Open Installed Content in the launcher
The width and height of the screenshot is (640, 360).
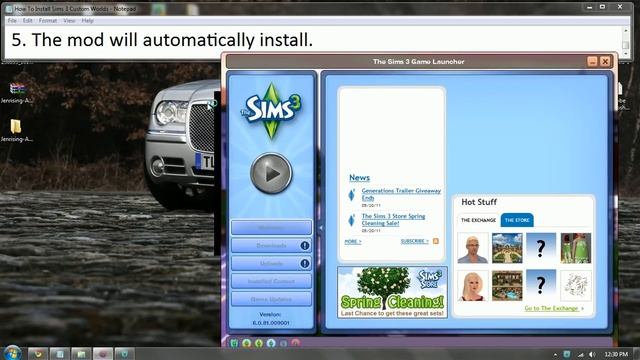[271, 281]
